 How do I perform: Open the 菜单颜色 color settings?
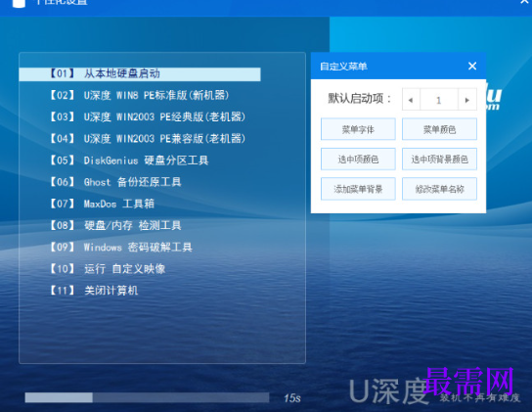tap(439, 129)
